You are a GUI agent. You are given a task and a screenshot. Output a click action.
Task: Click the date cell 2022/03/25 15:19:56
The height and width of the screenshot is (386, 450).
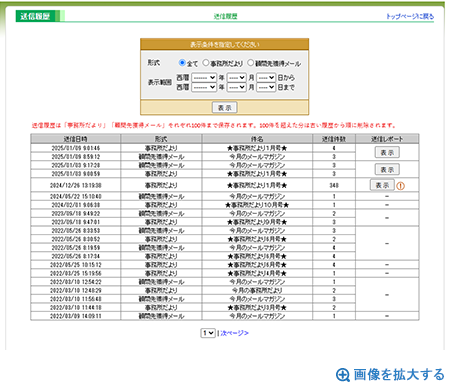coord(76,273)
